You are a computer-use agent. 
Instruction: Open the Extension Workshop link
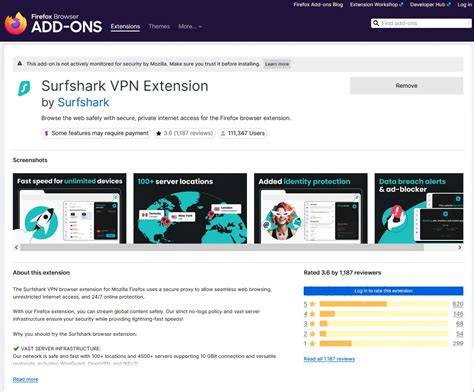(377, 5)
